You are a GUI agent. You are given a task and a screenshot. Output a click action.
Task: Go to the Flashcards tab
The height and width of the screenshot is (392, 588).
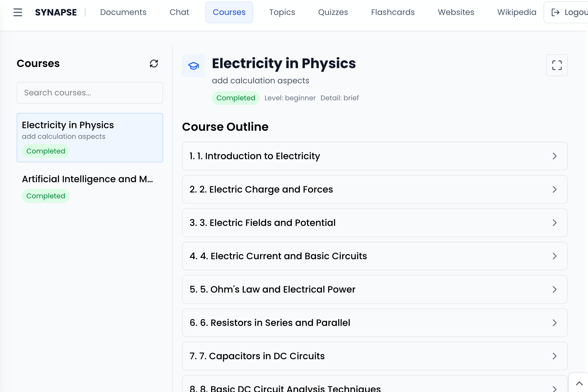click(393, 12)
